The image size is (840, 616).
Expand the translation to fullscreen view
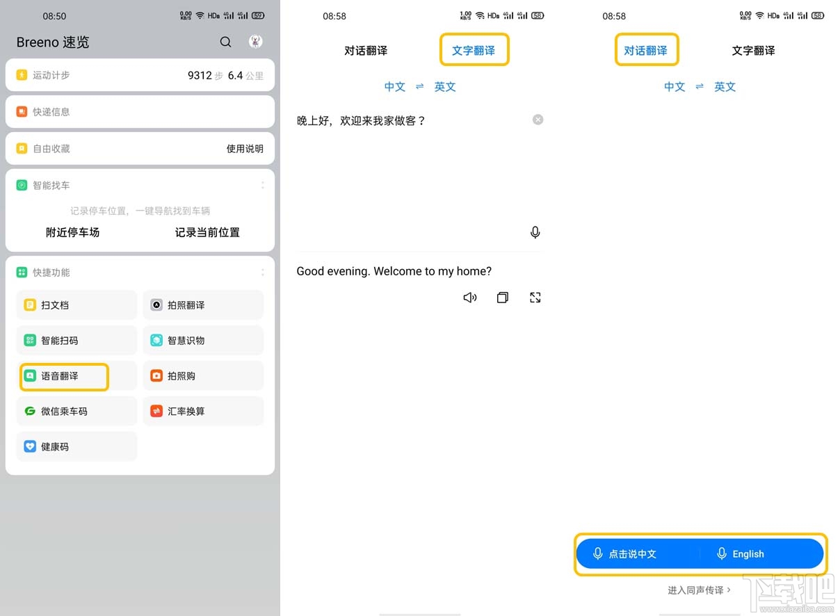[x=535, y=297]
